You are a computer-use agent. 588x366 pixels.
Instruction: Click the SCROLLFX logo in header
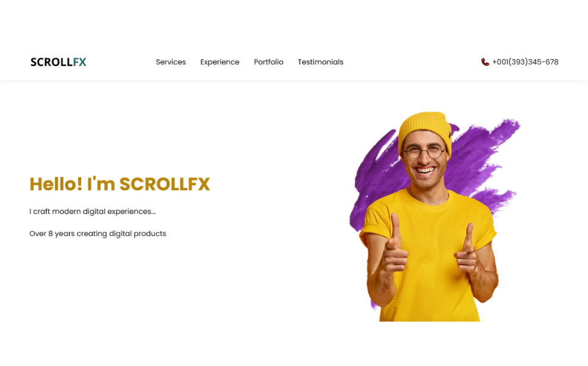coord(58,62)
